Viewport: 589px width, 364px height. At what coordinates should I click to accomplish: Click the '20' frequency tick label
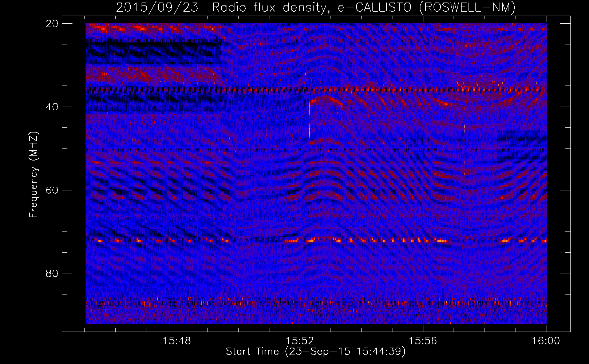[x=52, y=24]
